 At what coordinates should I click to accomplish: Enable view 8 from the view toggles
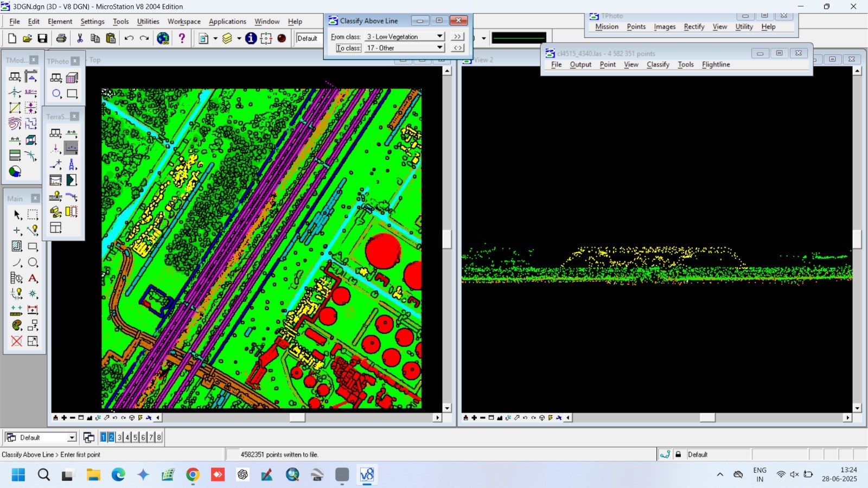point(158,437)
